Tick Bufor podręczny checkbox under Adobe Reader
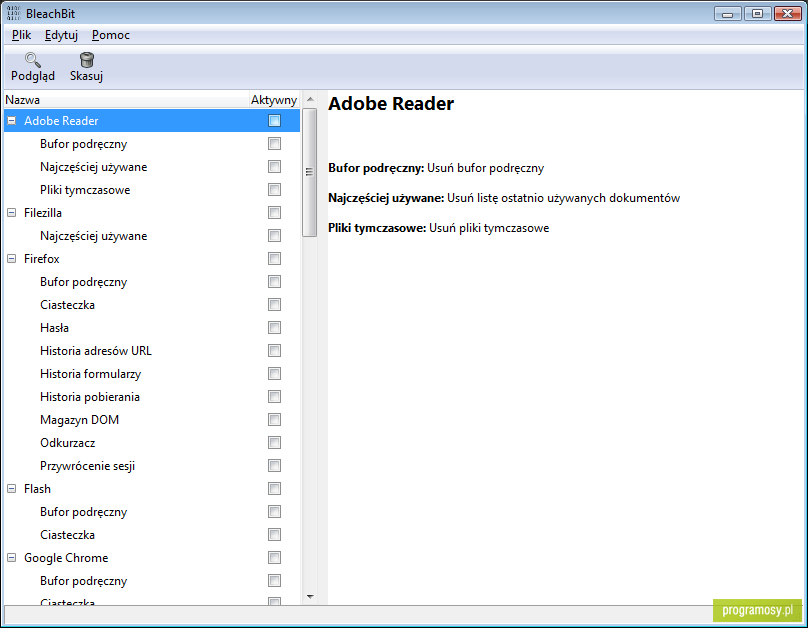The height and width of the screenshot is (628, 808). [275, 144]
